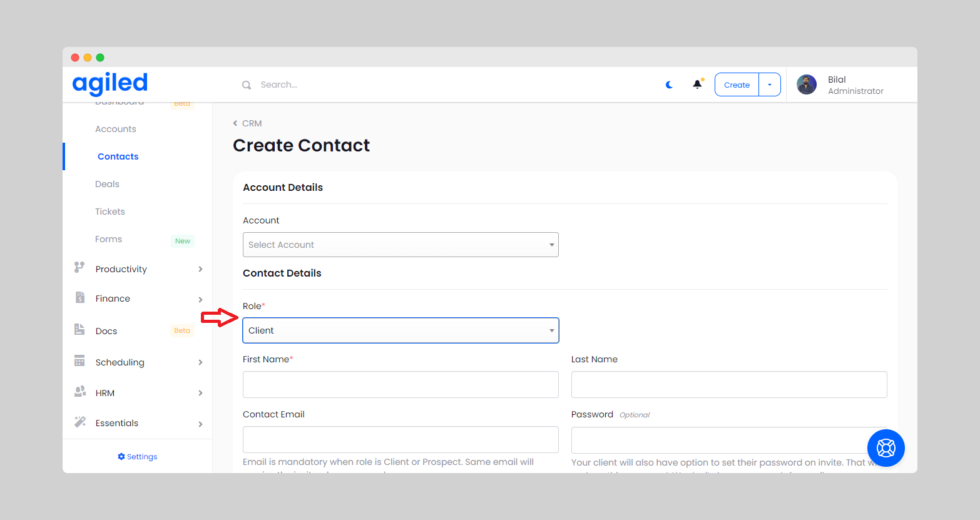Go to Tickets in the sidebar

(110, 212)
